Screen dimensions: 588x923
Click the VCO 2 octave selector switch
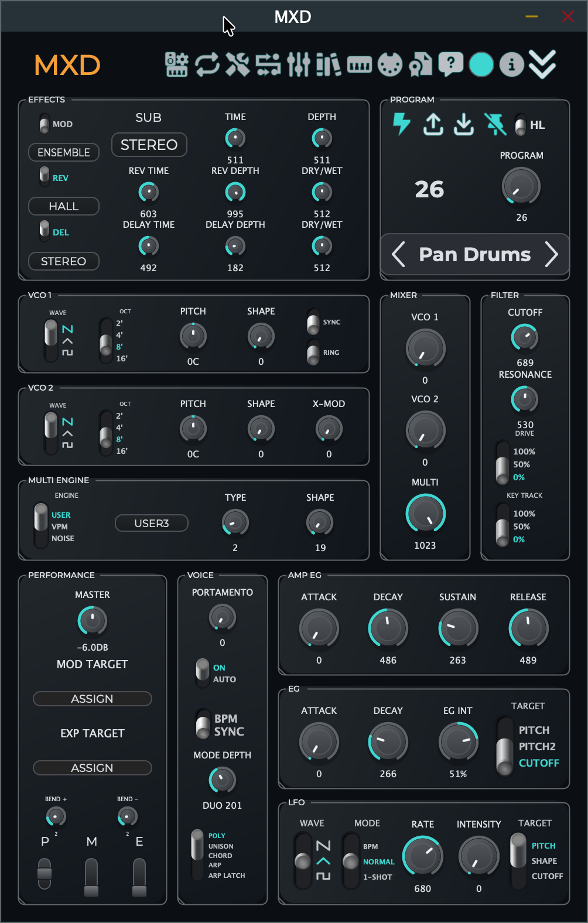click(106, 433)
